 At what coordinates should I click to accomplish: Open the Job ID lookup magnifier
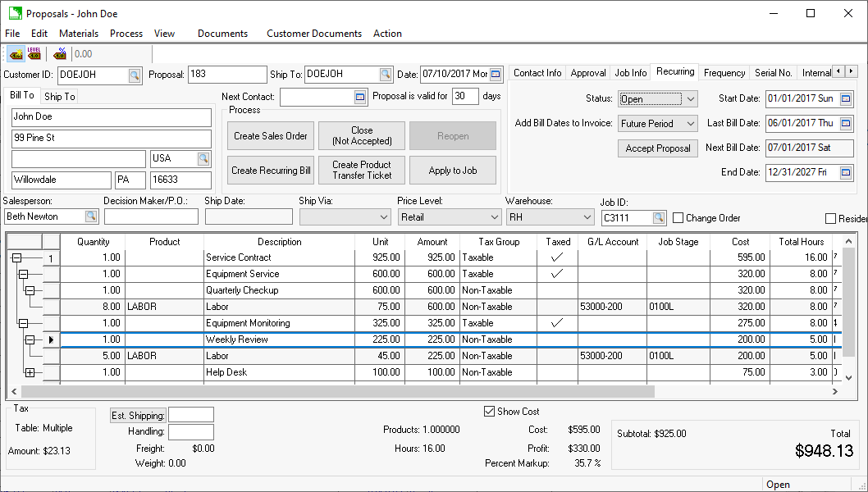pos(659,217)
